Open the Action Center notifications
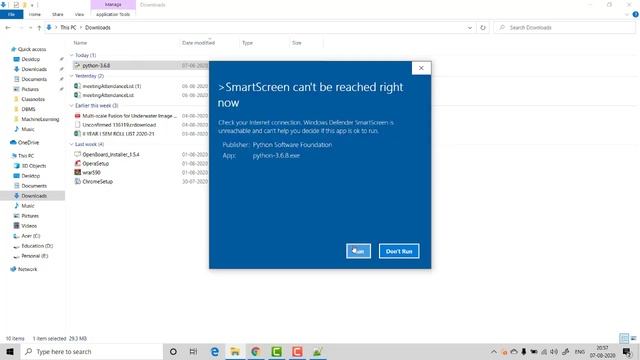 pos(627,351)
